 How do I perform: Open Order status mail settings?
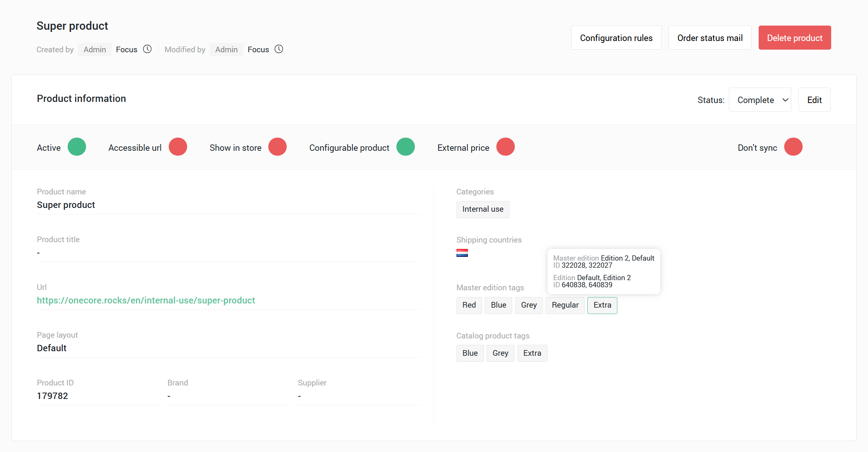[x=709, y=38]
